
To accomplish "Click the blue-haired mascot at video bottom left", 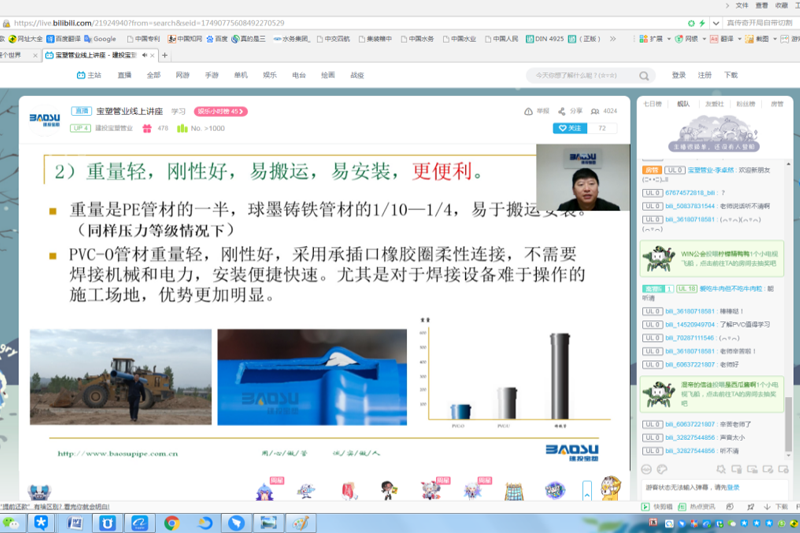I will tap(39, 492).
